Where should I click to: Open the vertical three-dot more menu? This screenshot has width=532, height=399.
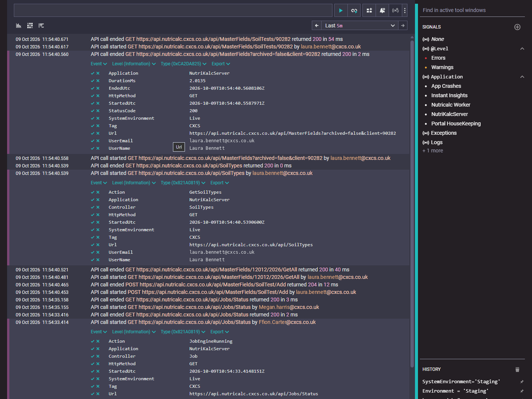click(405, 11)
